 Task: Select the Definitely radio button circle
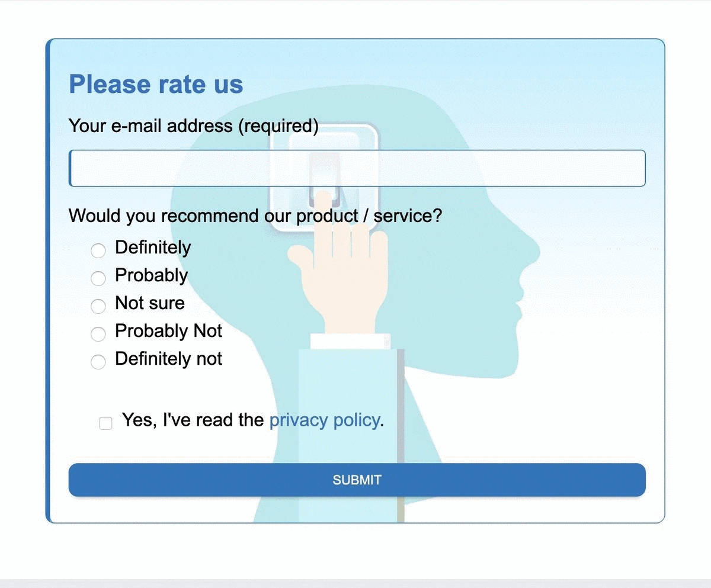click(x=98, y=250)
